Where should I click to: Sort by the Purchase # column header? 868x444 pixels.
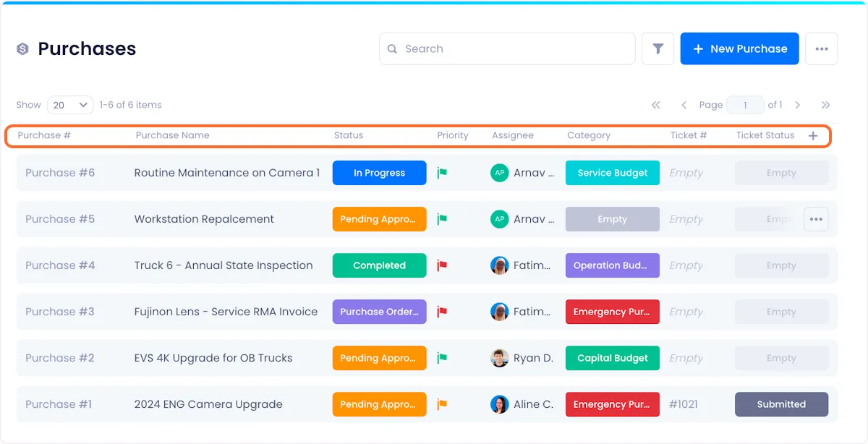point(44,135)
